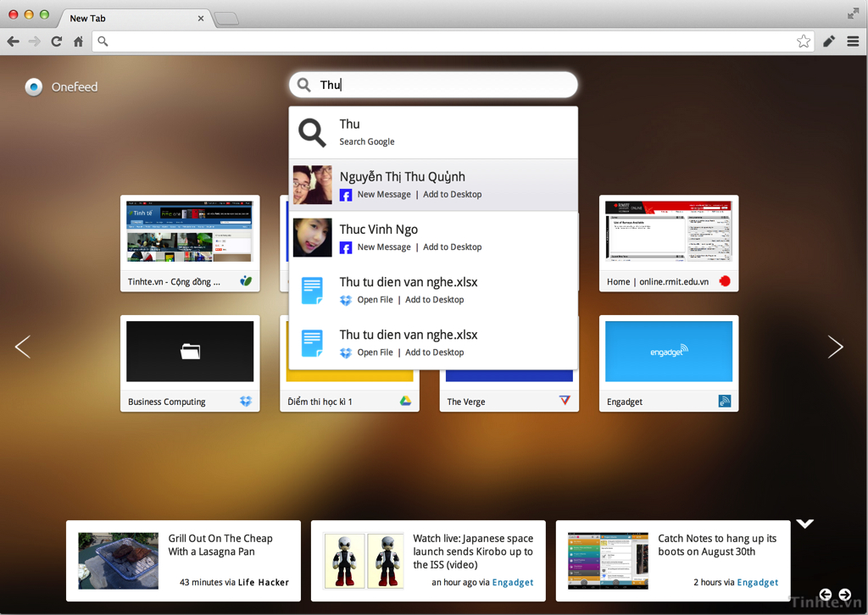Click Facebook icon under Nguyễn Thị Thu Quỳnh
This screenshot has width=868, height=615.
point(346,195)
